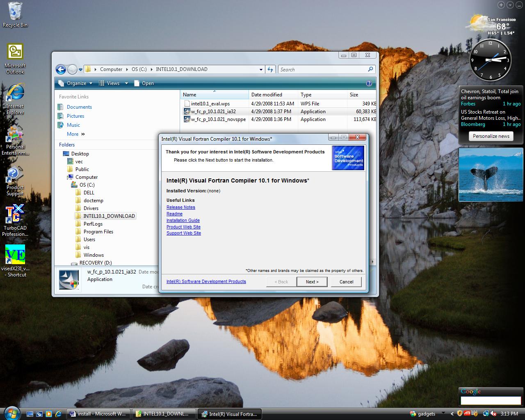Click the analog clock gadget
Viewport: 525px width, 420px height.
[x=491, y=60]
